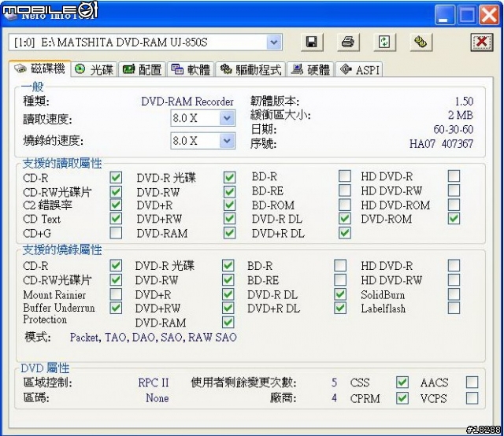Open the drive selection dropdown MATSHITA UJ-850S
Viewport: 504px width, 436px height.
[x=274, y=42]
